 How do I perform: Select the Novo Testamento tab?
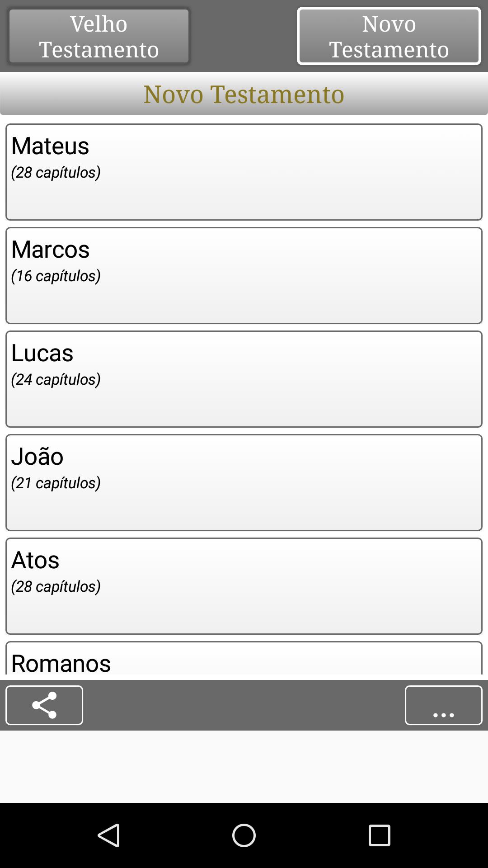point(389,36)
